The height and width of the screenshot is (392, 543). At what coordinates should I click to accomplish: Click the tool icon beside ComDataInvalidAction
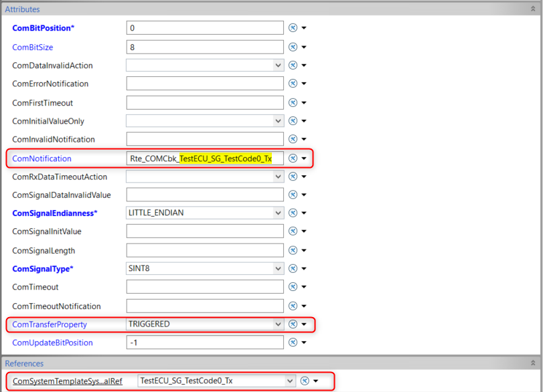pos(293,65)
